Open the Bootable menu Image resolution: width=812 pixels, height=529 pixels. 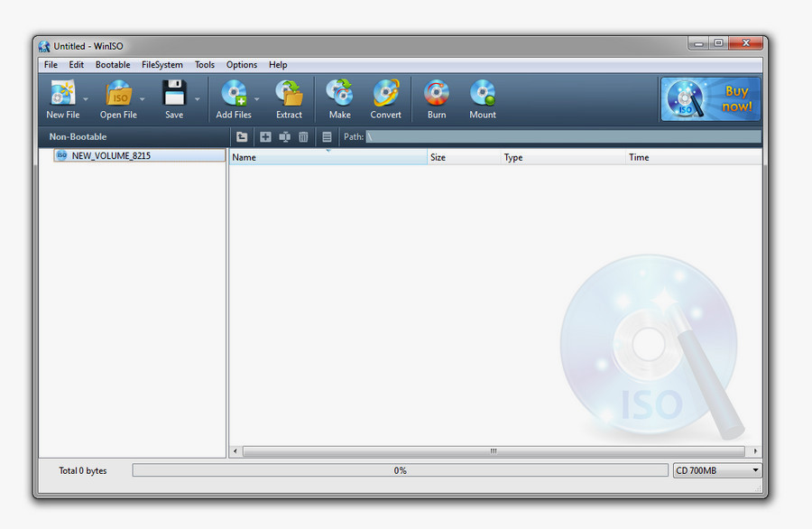tap(113, 65)
